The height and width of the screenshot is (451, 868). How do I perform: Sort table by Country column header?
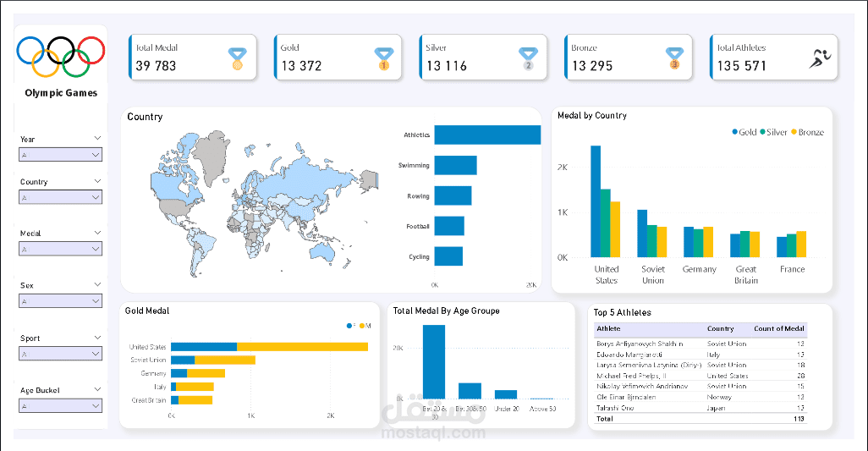pos(720,328)
